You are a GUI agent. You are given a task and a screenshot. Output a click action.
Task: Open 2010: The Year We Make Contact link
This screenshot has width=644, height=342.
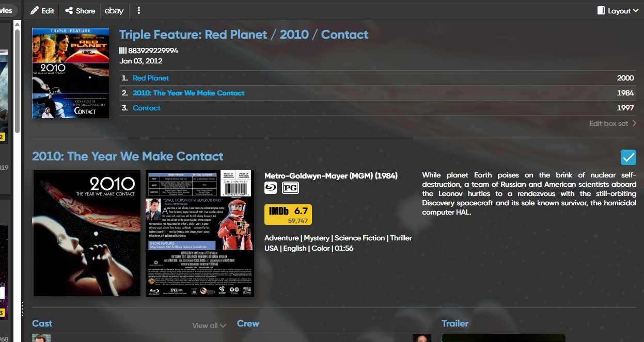tap(189, 93)
